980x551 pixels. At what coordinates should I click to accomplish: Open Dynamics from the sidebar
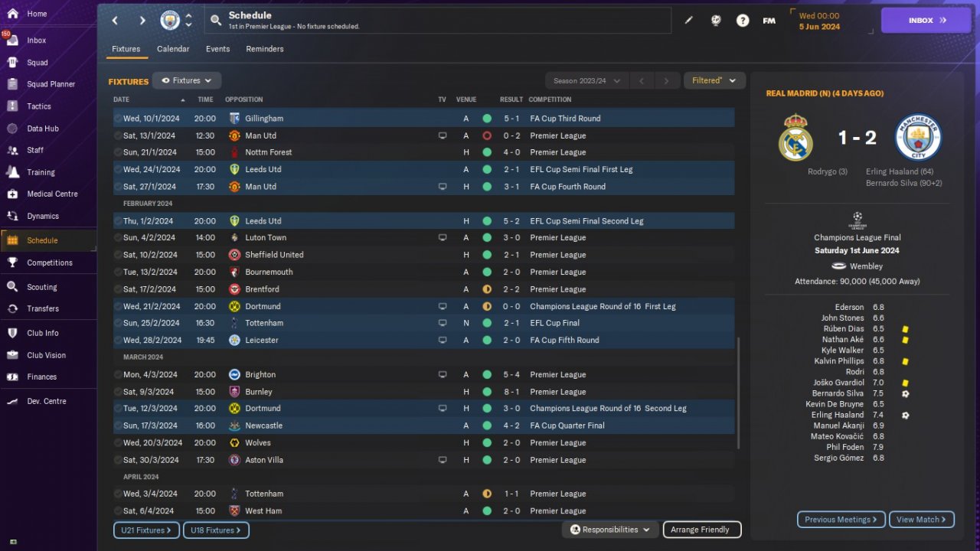pyautogui.click(x=42, y=216)
